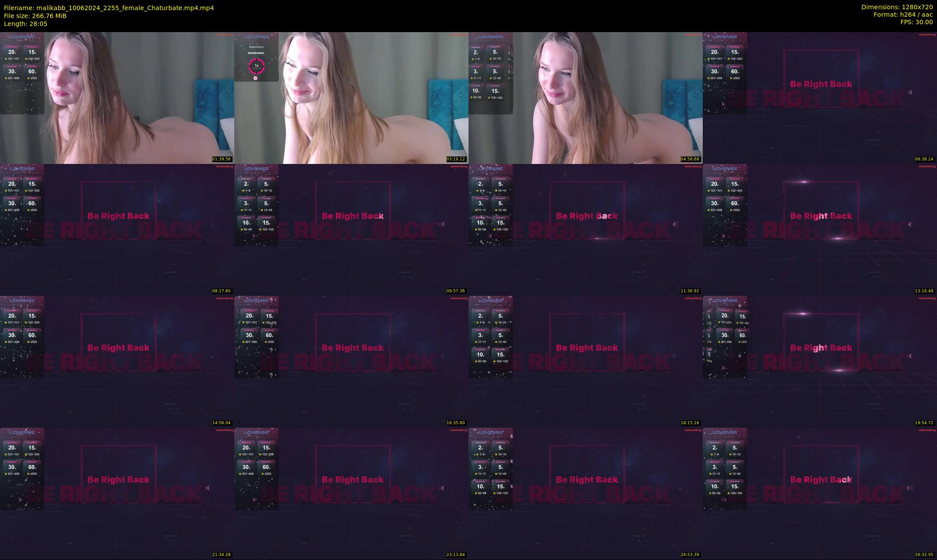Click the 04:58.68 timestamp label

[690, 159]
